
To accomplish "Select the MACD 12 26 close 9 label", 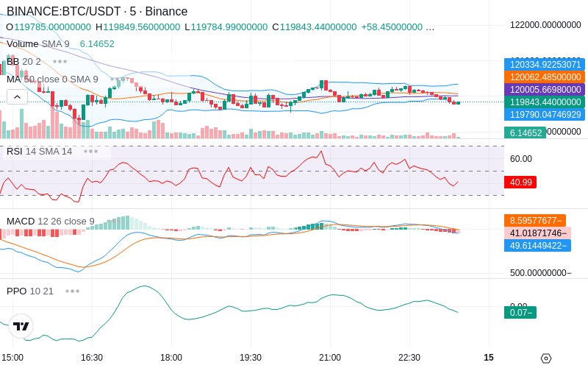I will click(x=51, y=222).
